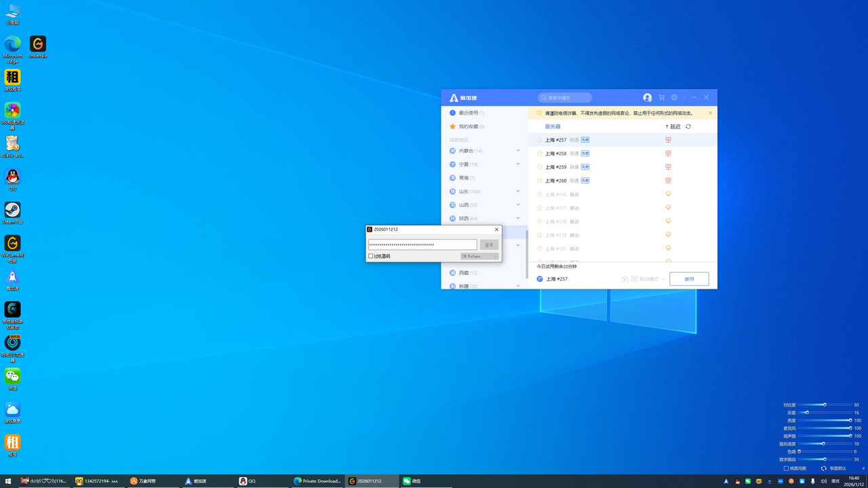Expand the 新疆 region list
Screen dimensions: 868x488
tap(518, 286)
